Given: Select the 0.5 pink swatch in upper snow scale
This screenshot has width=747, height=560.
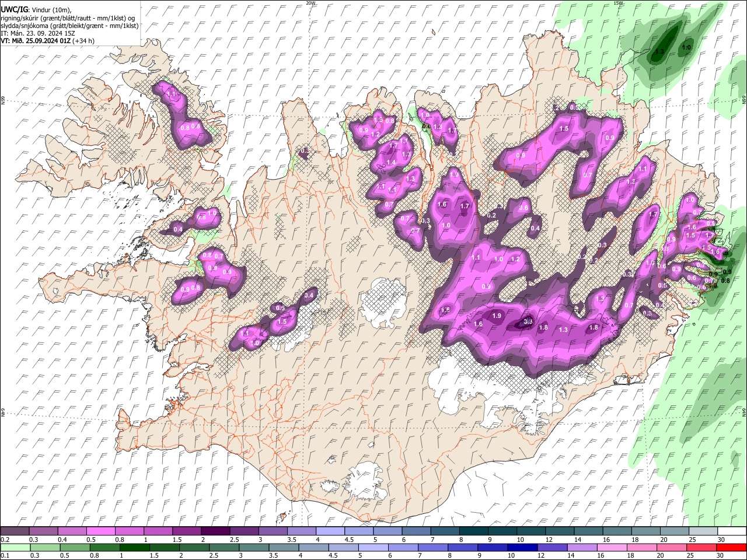Looking at the screenshot, I should tap(100, 531).
